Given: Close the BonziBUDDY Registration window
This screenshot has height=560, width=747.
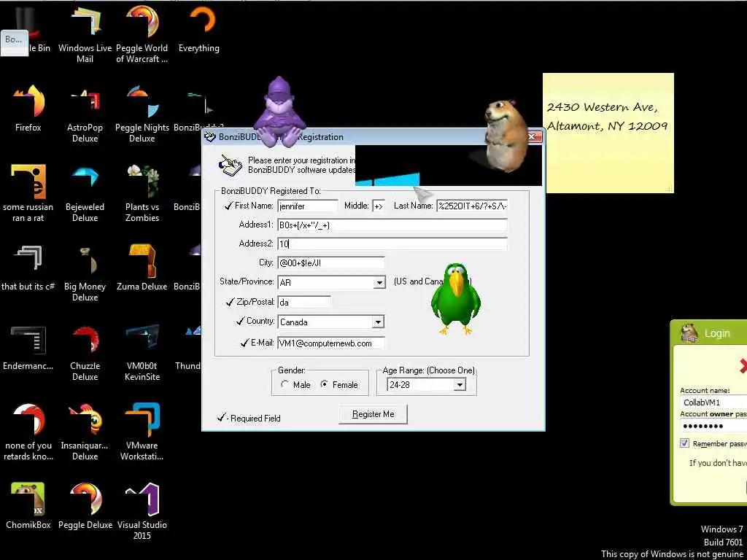Looking at the screenshot, I should (532, 137).
